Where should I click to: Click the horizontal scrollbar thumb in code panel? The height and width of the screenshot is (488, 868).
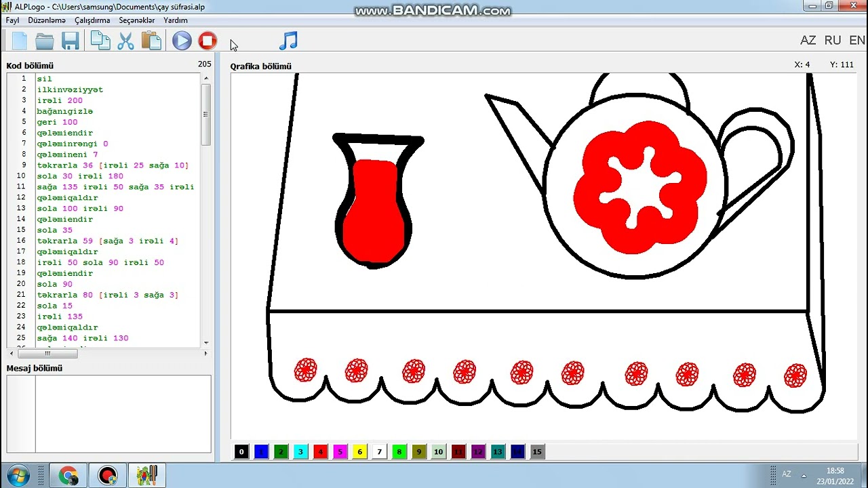coord(47,353)
